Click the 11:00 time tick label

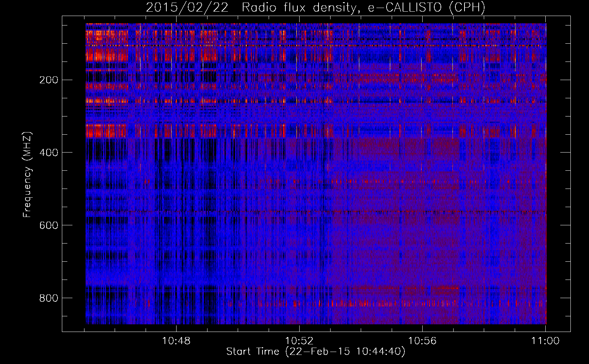coord(545,341)
